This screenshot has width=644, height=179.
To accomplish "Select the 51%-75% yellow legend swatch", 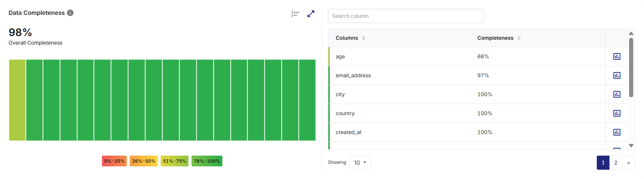I will (x=174, y=161).
